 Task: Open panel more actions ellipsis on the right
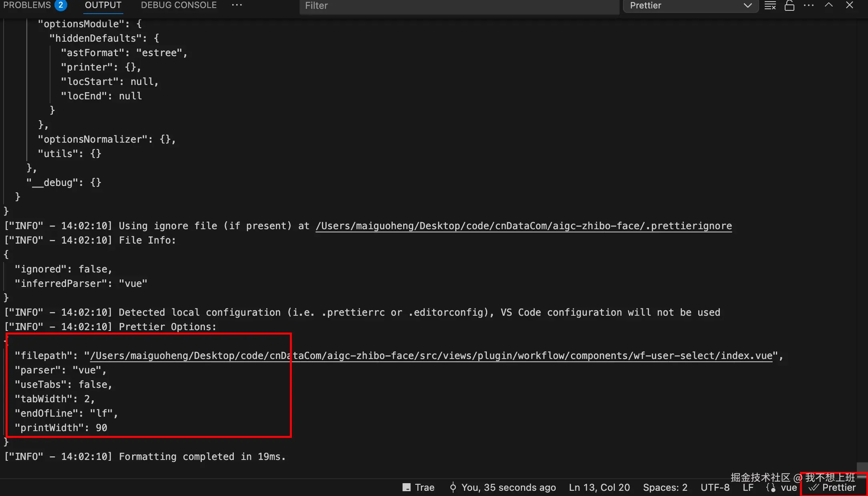(x=808, y=6)
